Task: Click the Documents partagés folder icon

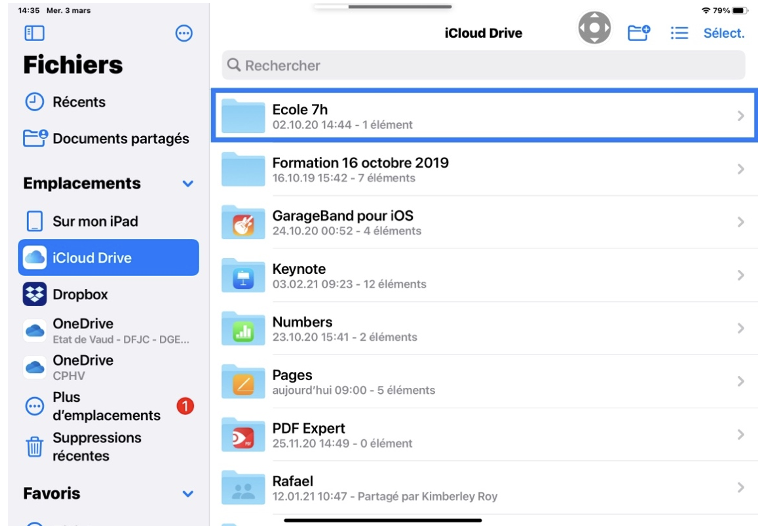Action: click(x=35, y=138)
